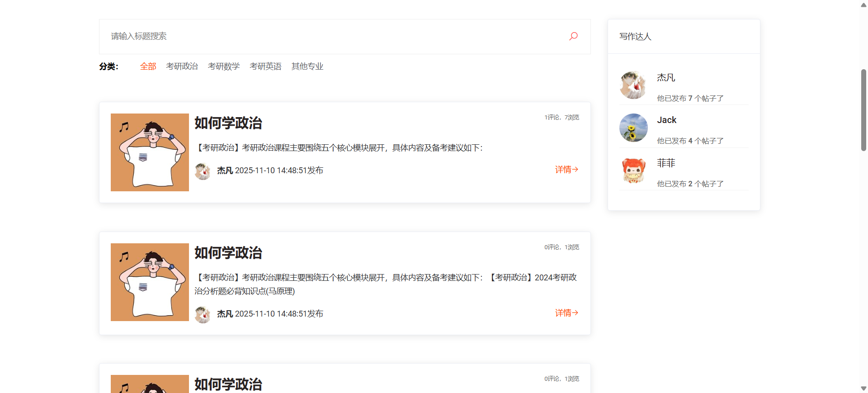The height and width of the screenshot is (393, 868).
Task: Click author avatar in post with 7浏览
Action: click(203, 171)
